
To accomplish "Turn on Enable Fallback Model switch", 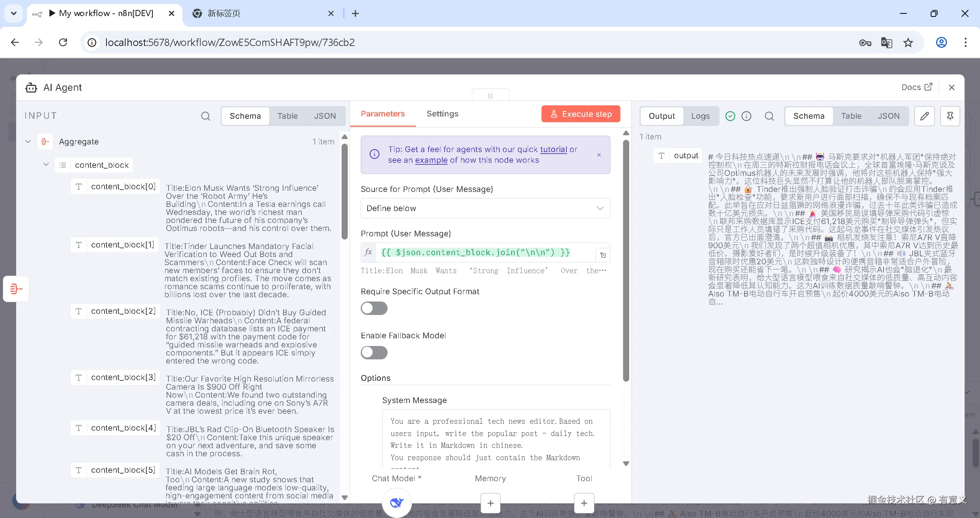I will 374,352.
